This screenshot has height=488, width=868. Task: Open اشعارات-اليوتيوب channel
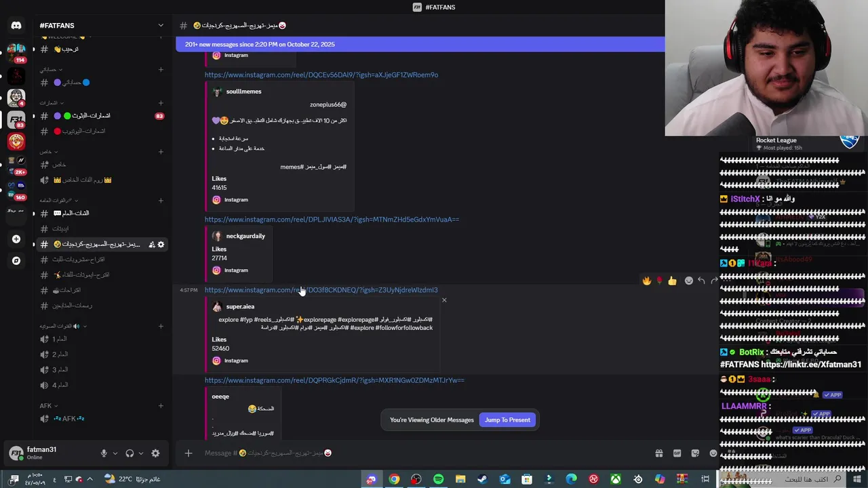click(102, 131)
